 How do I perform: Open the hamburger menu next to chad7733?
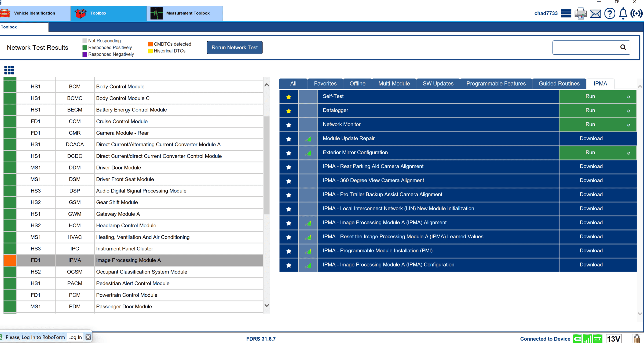pos(566,13)
